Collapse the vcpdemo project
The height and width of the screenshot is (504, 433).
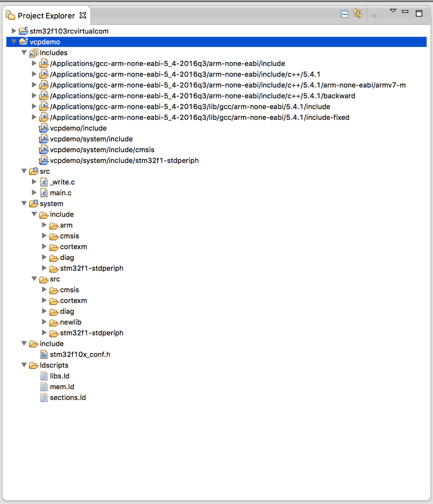click(x=14, y=42)
